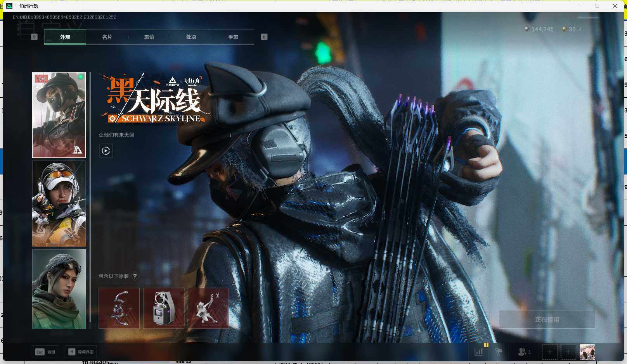Screen dimensions: 627x364
Task: Switch to the 外观 tab
Action: pyautogui.click(x=65, y=37)
